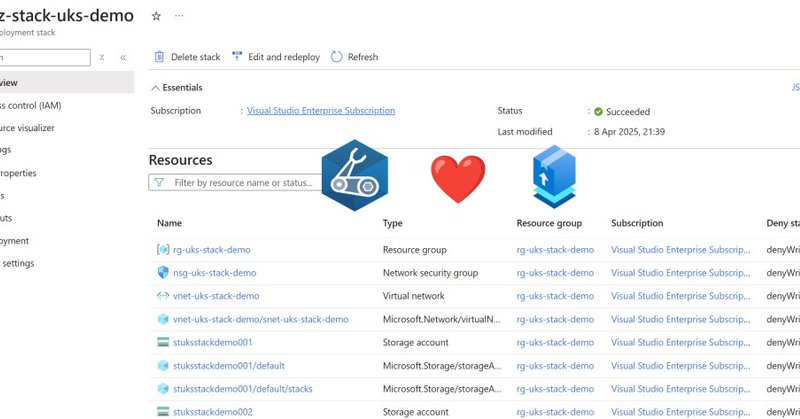The height and width of the screenshot is (419, 800).
Task: Click the stuksstackdemo001/default/stacks cube icon
Action: (x=163, y=388)
